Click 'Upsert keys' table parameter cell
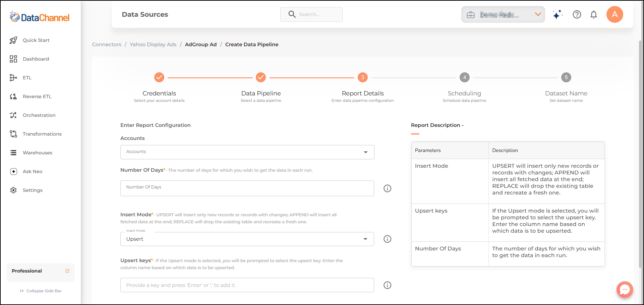 pos(450,223)
